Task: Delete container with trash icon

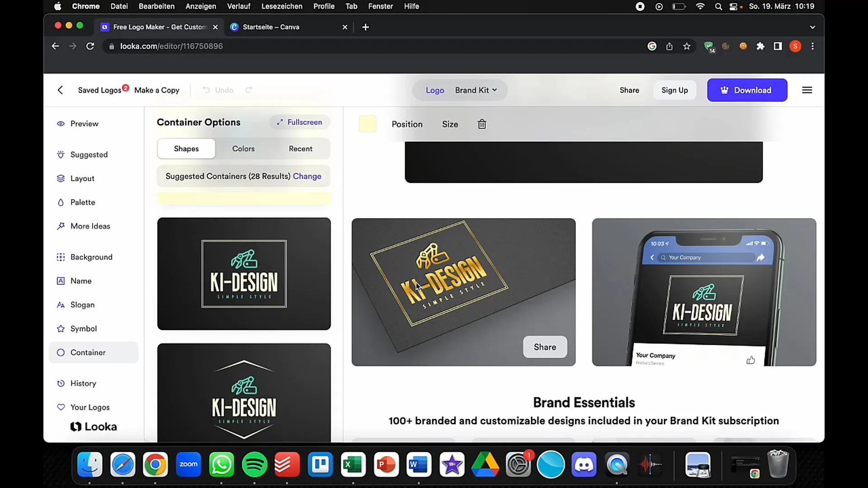Action: 482,124
